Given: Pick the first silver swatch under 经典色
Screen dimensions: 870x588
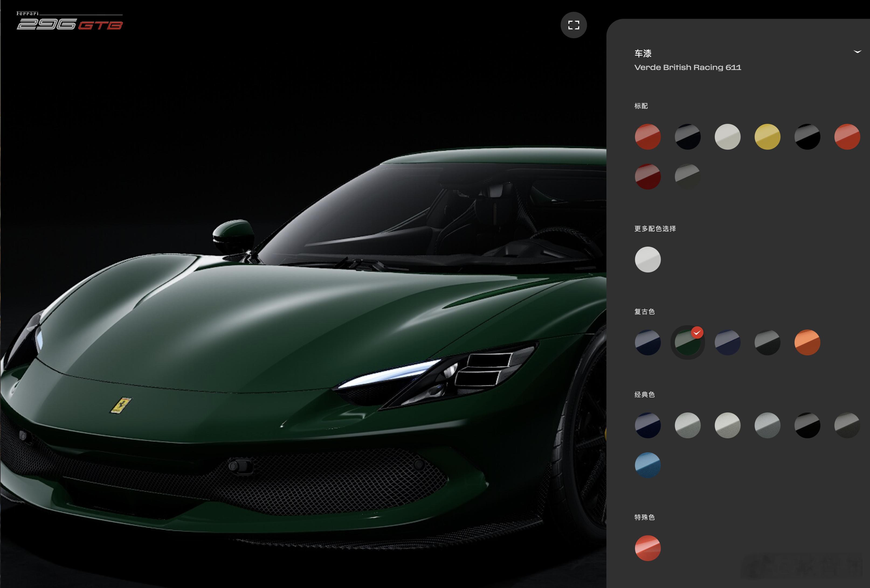Looking at the screenshot, I should point(687,425).
